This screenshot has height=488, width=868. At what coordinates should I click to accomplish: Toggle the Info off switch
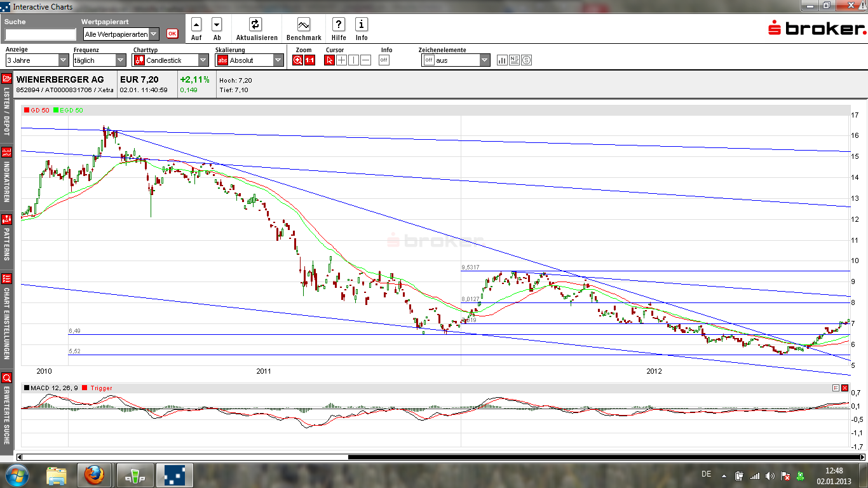[x=384, y=60]
